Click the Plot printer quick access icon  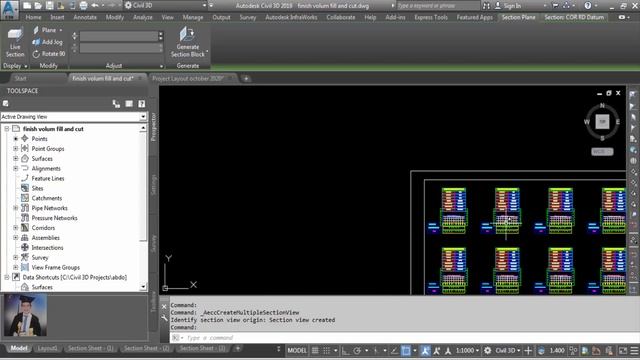[83, 6]
